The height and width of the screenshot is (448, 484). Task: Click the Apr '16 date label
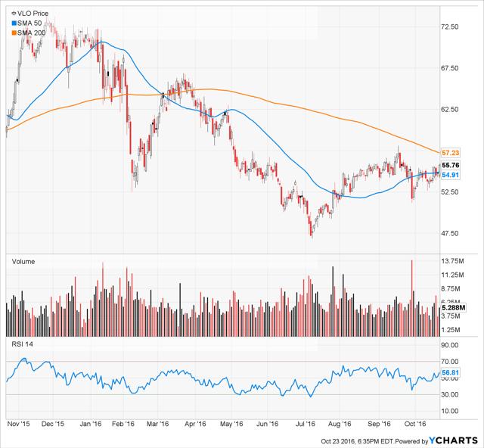[x=195, y=424]
